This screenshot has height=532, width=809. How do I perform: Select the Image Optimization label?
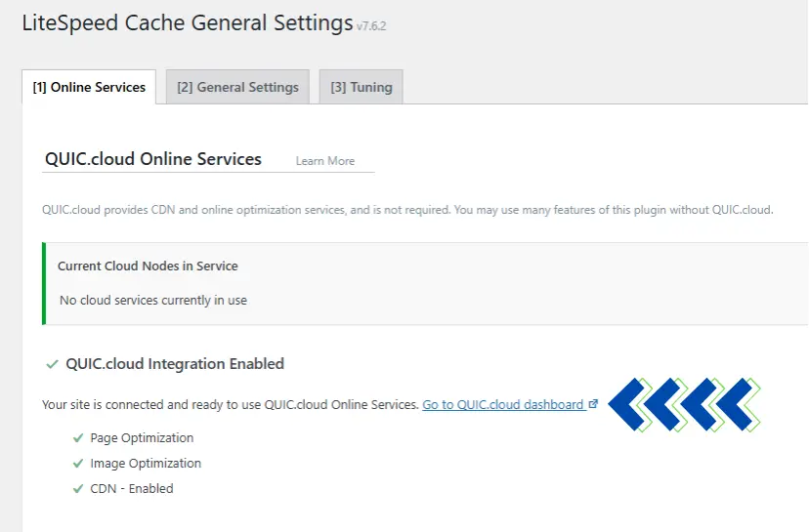point(146,464)
